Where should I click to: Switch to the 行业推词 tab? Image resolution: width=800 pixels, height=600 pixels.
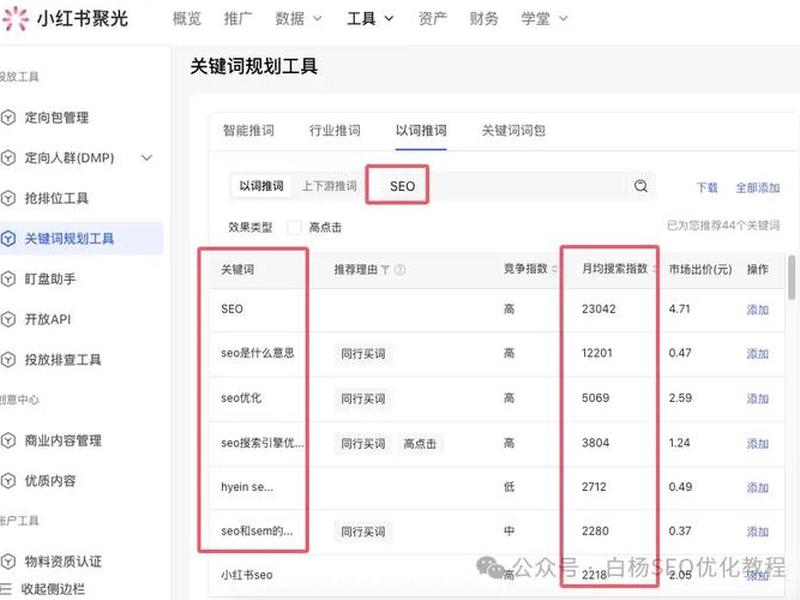[335, 131]
